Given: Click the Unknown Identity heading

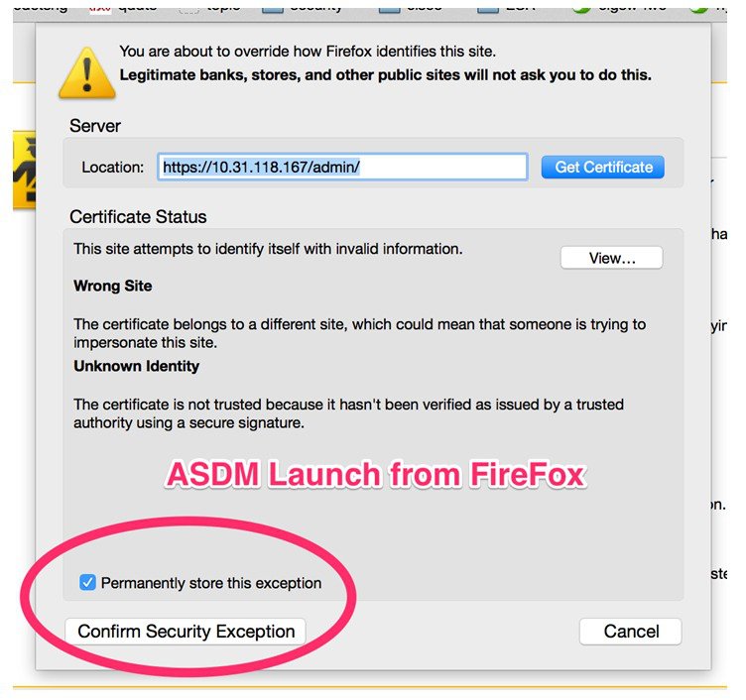Looking at the screenshot, I should (136, 366).
